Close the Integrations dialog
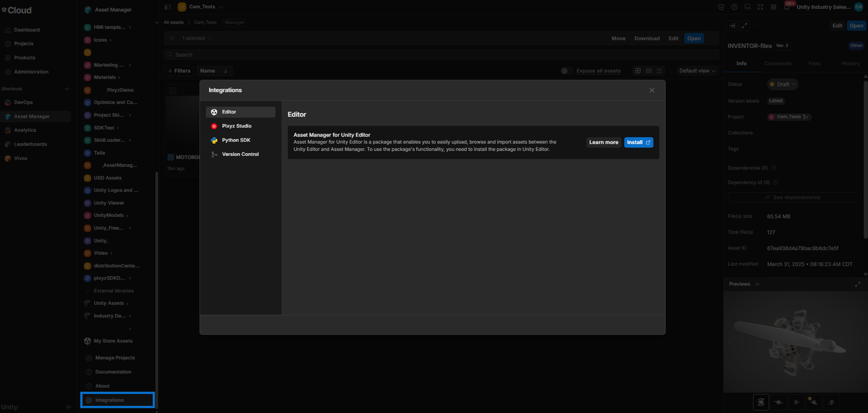868x413 pixels. [652, 90]
